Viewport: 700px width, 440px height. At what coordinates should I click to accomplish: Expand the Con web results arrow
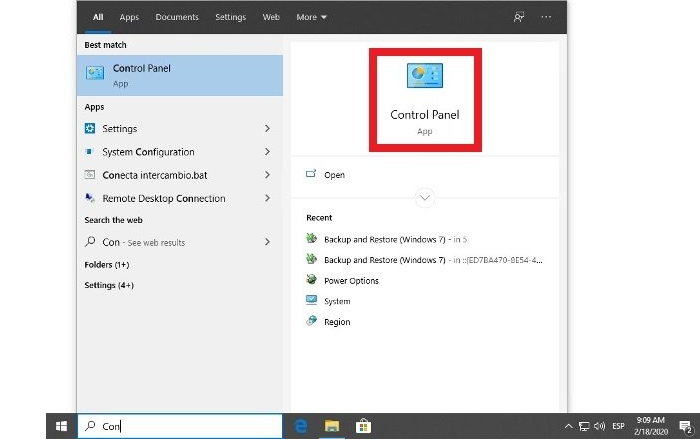(267, 242)
